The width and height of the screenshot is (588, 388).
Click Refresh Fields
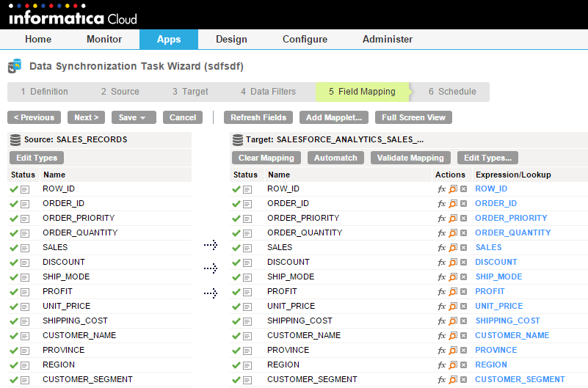258,117
